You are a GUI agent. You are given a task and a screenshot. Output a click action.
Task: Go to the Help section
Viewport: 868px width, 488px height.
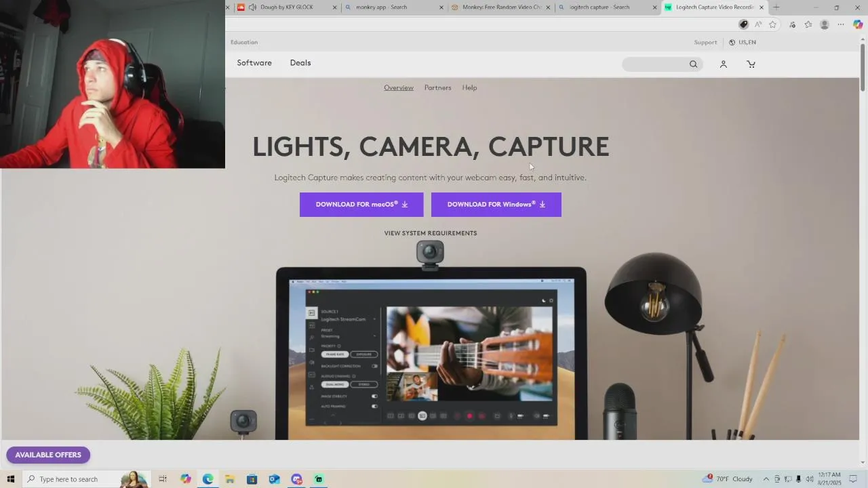[x=470, y=88]
